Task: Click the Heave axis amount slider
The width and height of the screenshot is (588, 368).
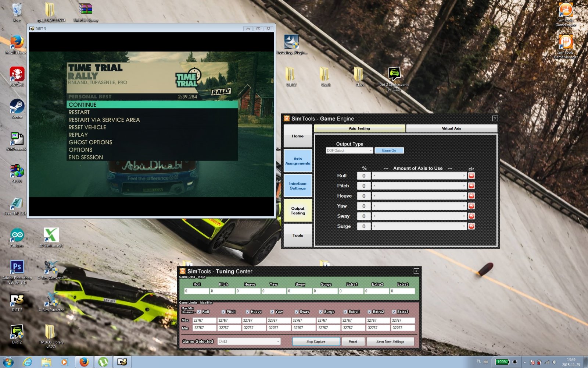Action: pos(419,196)
